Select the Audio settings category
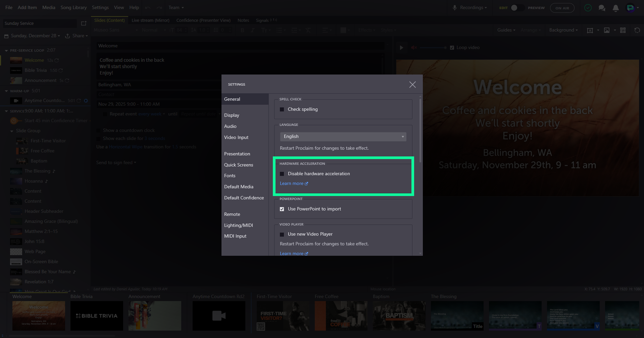The height and width of the screenshot is (338, 644). pos(230,127)
